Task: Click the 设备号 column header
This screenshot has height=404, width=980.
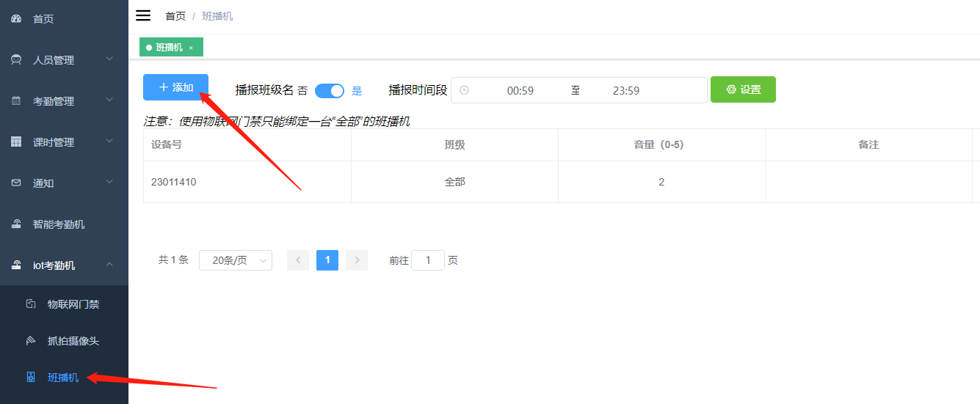Action: [x=247, y=145]
